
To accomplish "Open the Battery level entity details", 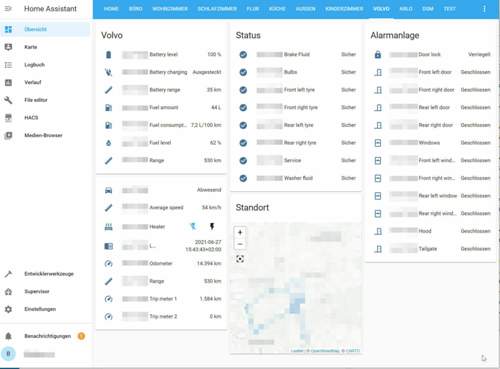I will click(x=162, y=54).
